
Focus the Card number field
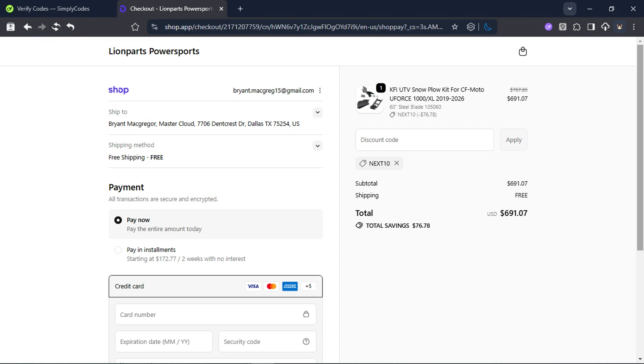(x=216, y=314)
